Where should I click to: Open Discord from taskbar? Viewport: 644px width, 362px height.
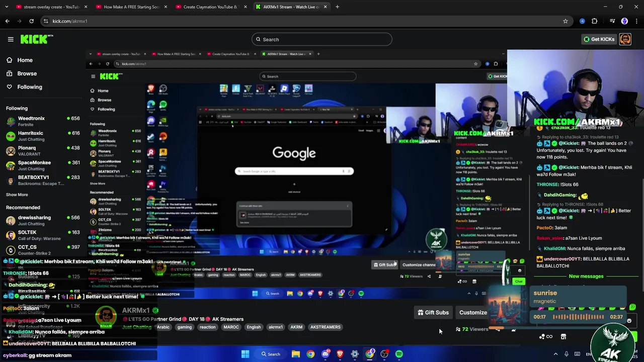[325, 354]
